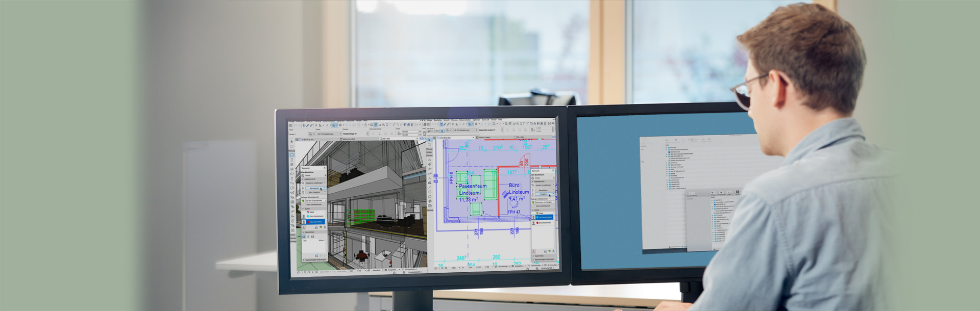
Task: Open the farbiger Arbeitsbereich dropdown in left palette
Action: point(313,201)
